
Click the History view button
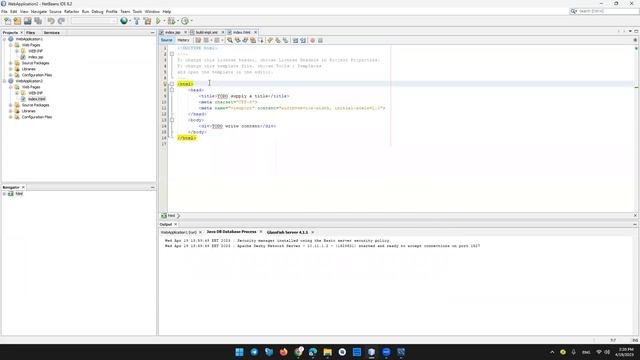pyautogui.click(x=183, y=40)
